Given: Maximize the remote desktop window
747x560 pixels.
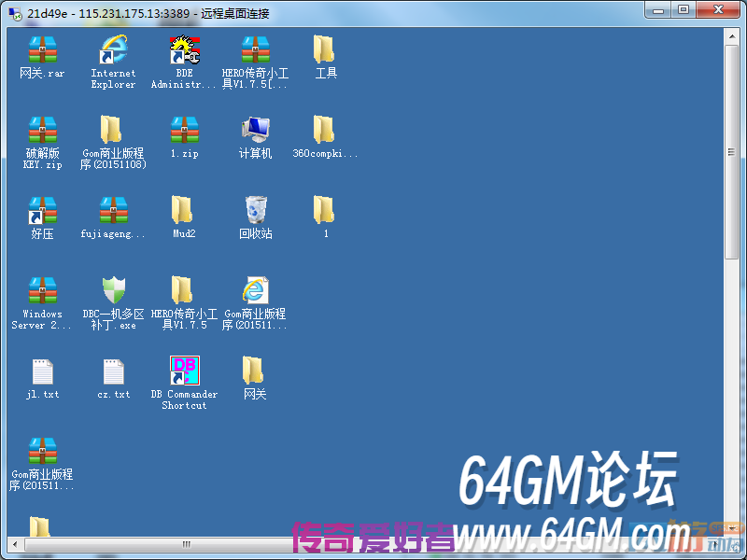Looking at the screenshot, I should [x=684, y=10].
